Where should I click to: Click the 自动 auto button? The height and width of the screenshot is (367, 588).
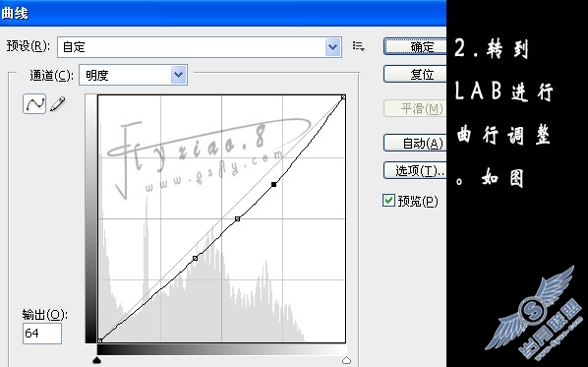click(416, 143)
